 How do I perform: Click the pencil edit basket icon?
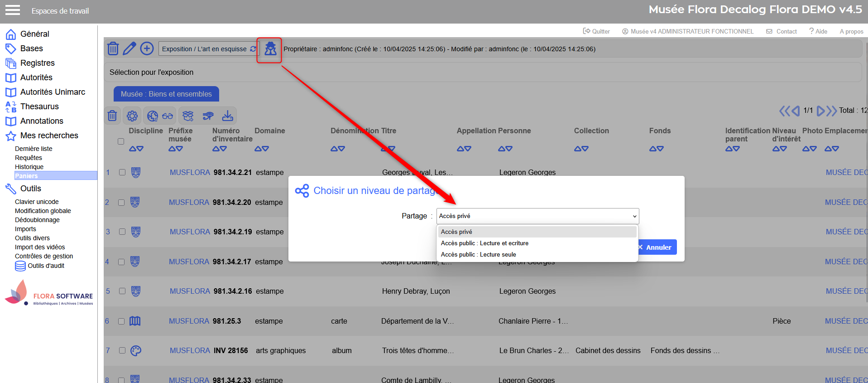click(129, 48)
